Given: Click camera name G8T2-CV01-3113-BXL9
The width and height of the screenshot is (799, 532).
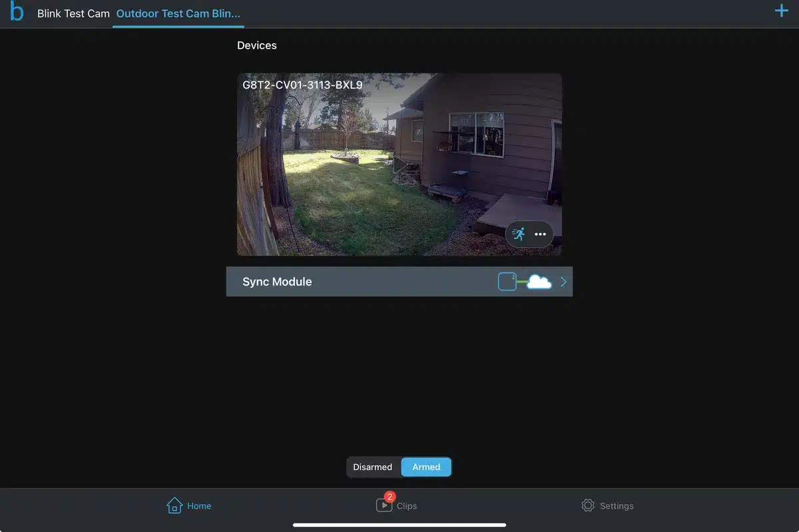Looking at the screenshot, I should tap(302, 85).
